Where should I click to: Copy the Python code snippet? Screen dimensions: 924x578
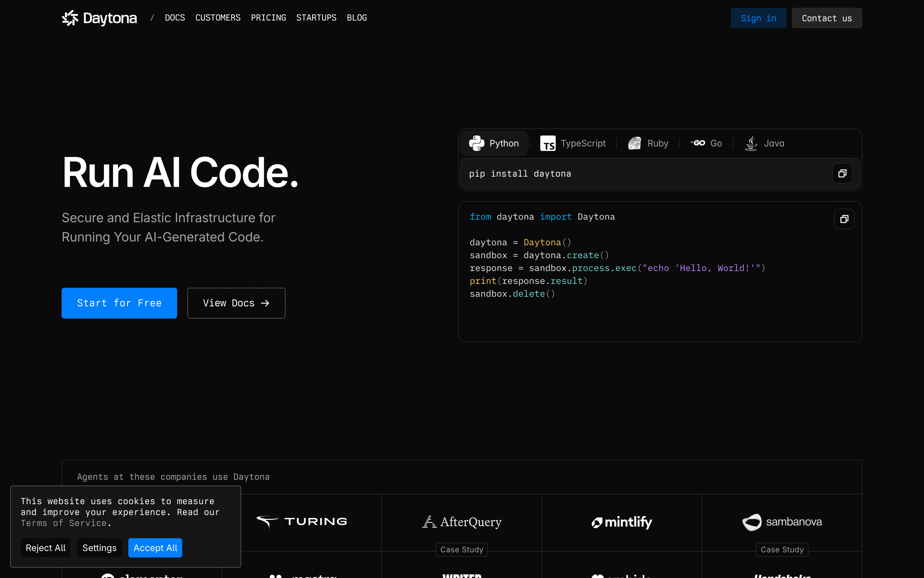pos(844,219)
